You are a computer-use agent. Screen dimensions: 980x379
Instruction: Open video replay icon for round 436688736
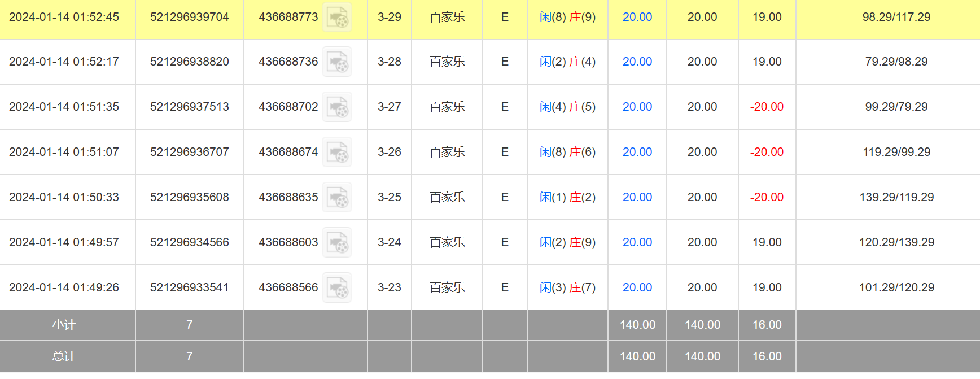pyautogui.click(x=337, y=62)
